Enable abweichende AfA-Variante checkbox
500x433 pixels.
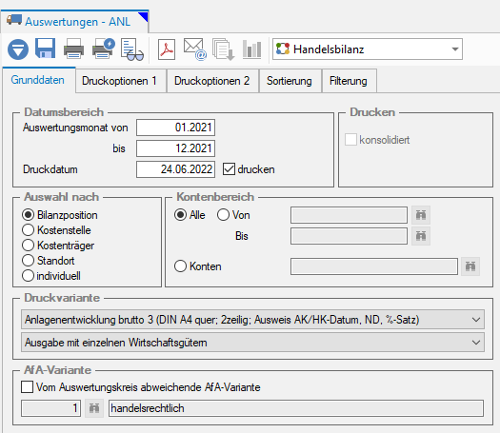click(27, 387)
